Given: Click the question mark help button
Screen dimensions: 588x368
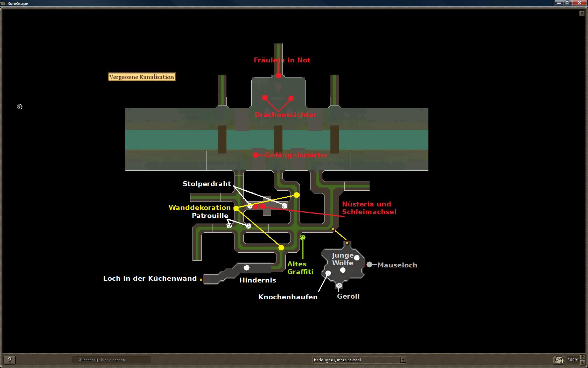Looking at the screenshot, I should [9, 360].
